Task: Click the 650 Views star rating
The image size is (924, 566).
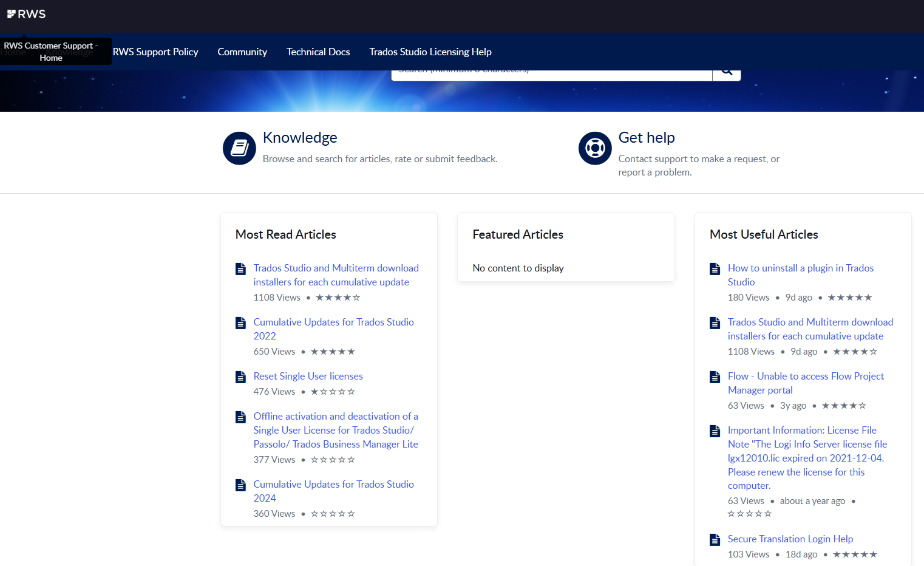Action: (x=333, y=352)
